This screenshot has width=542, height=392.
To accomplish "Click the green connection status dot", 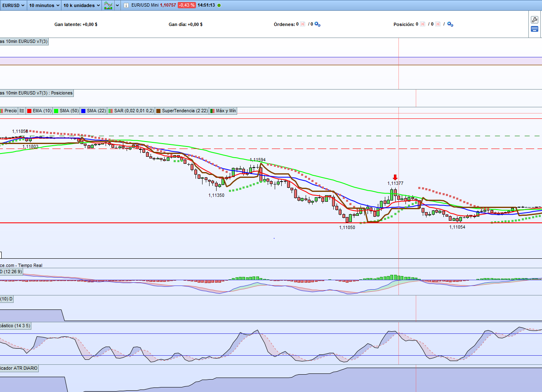I will pyautogui.click(x=219, y=5).
